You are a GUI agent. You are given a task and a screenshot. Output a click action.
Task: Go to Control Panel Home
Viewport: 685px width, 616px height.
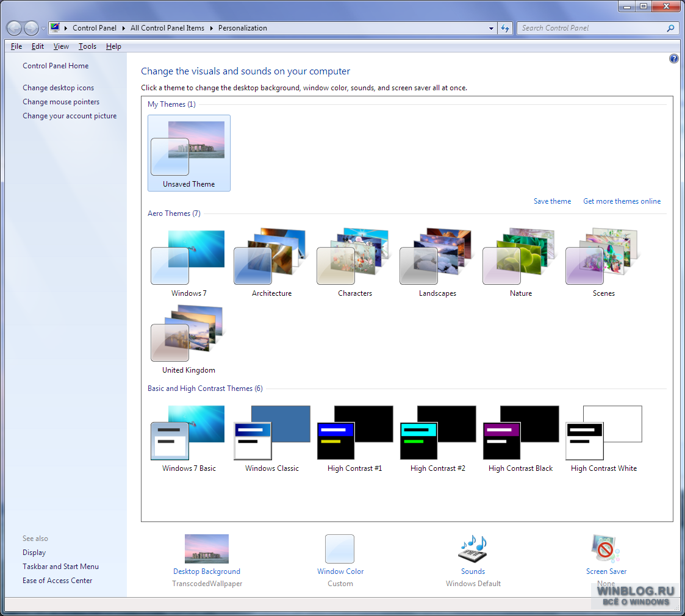pyautogui.click(x=56, y=65)
